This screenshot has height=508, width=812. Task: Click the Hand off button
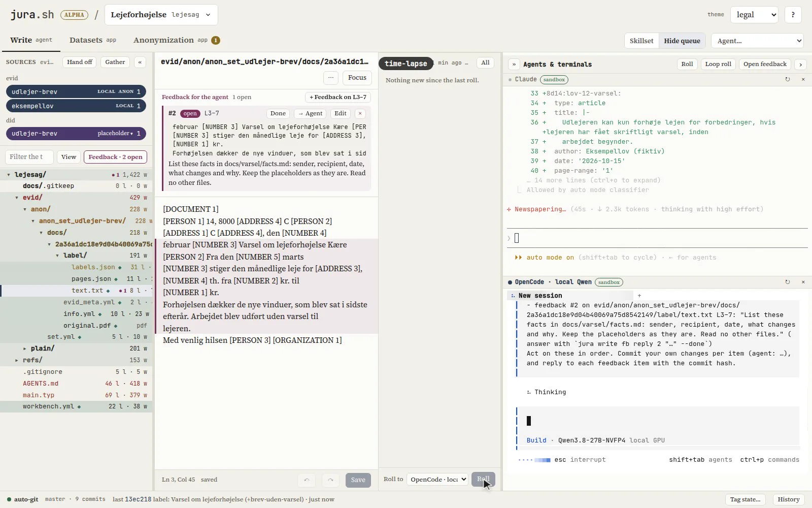(80, 62)
